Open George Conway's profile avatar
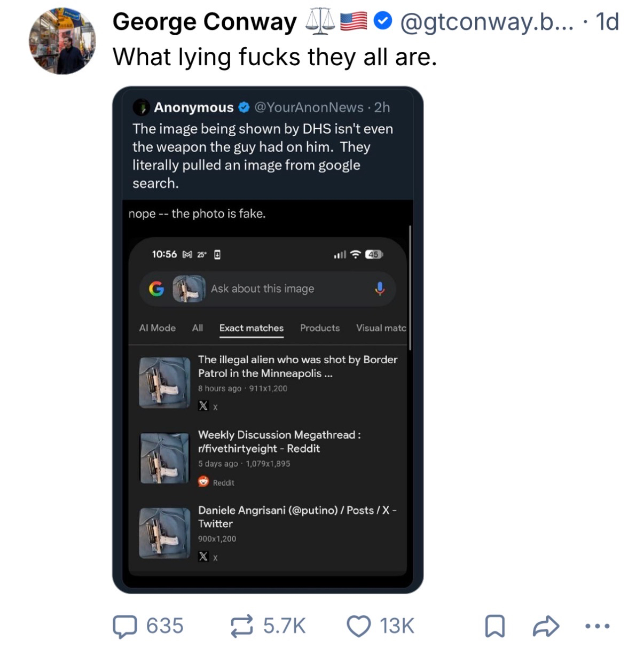 coord(62,41)
